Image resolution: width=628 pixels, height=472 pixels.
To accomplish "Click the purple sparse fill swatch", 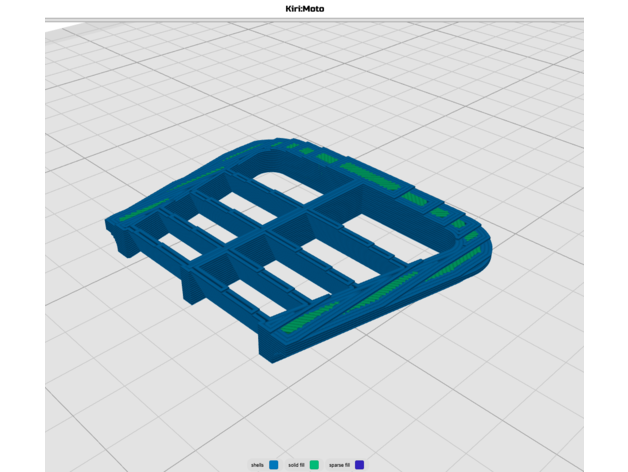I will point(359,465).
